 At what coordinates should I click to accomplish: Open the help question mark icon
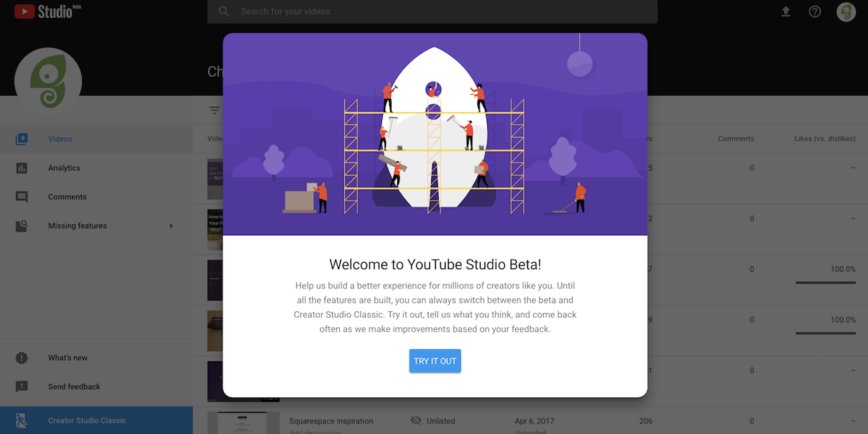tap(815, 11)
